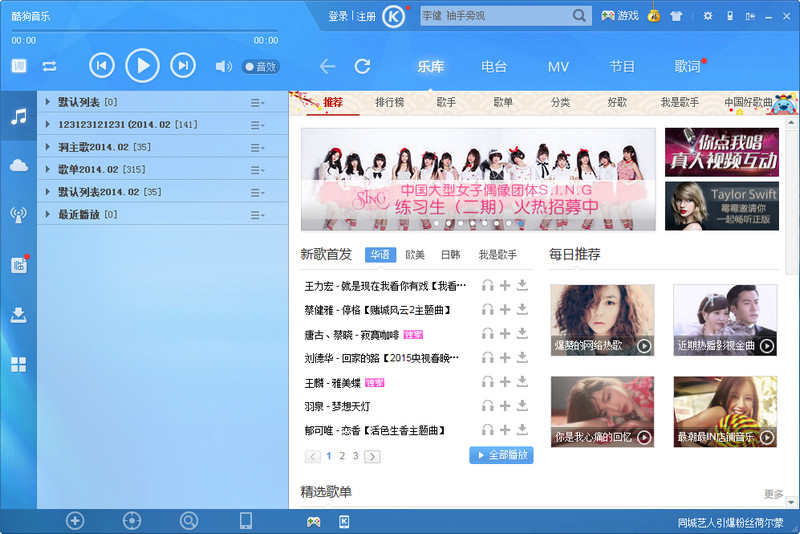Toggle the 音效 sound effect switch
This screenshot has width=800, height=534.
(x=260, y=67)
